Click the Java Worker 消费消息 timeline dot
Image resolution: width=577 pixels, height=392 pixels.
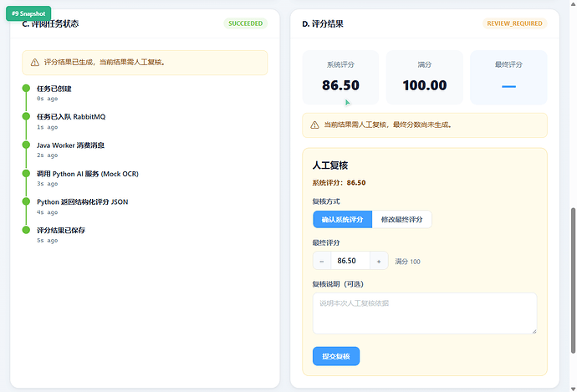coord(26,145)
